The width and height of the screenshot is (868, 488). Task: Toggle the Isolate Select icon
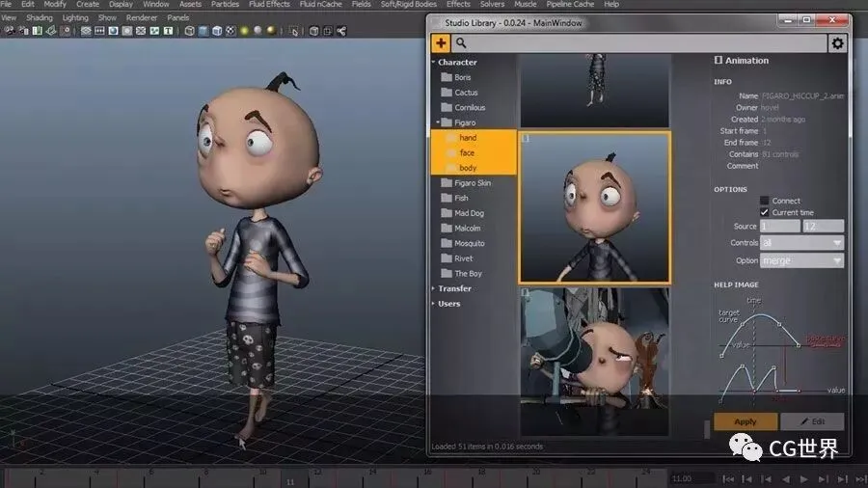coord(293,31)
